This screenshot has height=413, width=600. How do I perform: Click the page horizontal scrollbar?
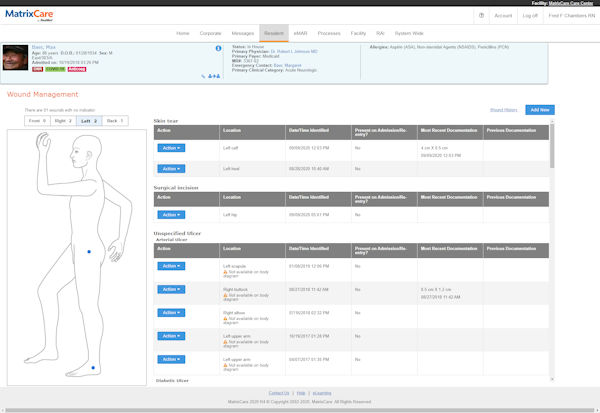(300, 410)
